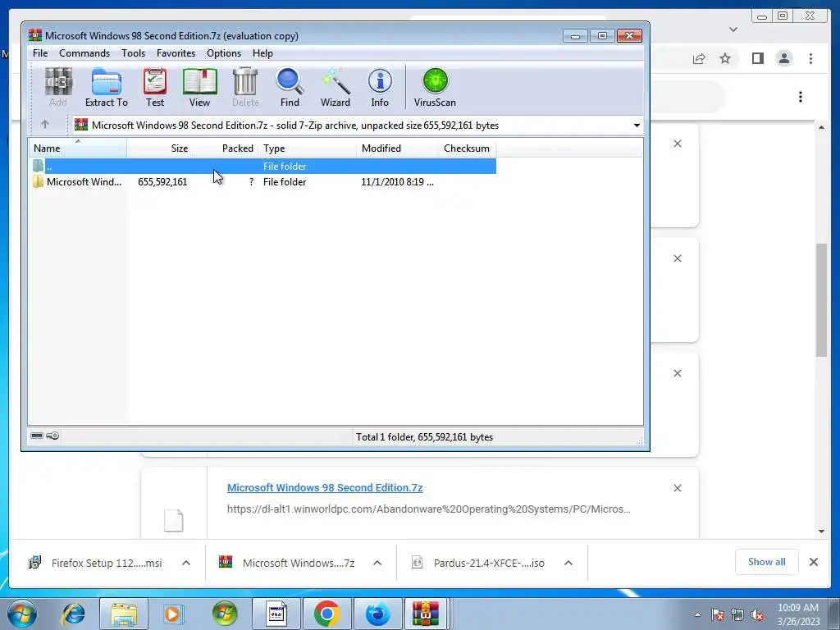Open Pardus iso download options chevron
The image size is (840, 630).
568,563
